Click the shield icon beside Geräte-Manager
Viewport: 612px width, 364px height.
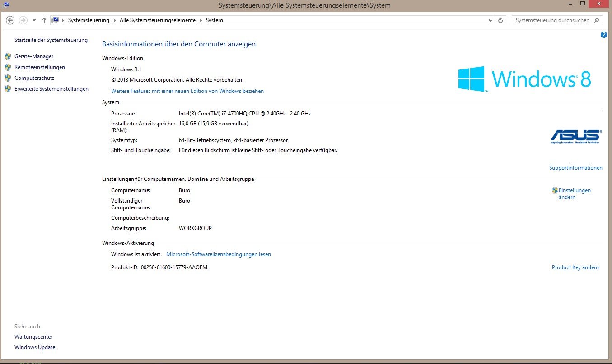click(7, 56)
